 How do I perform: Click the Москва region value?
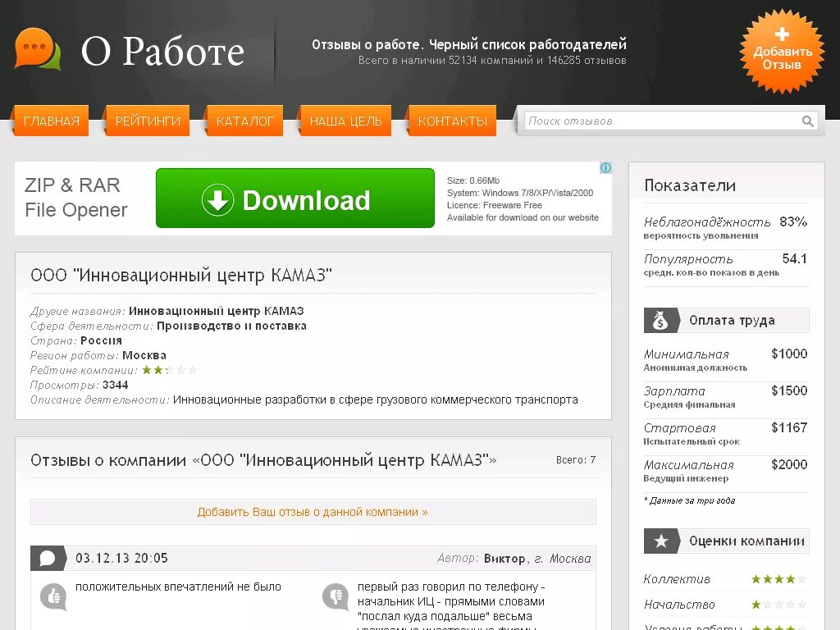[144, 355]
